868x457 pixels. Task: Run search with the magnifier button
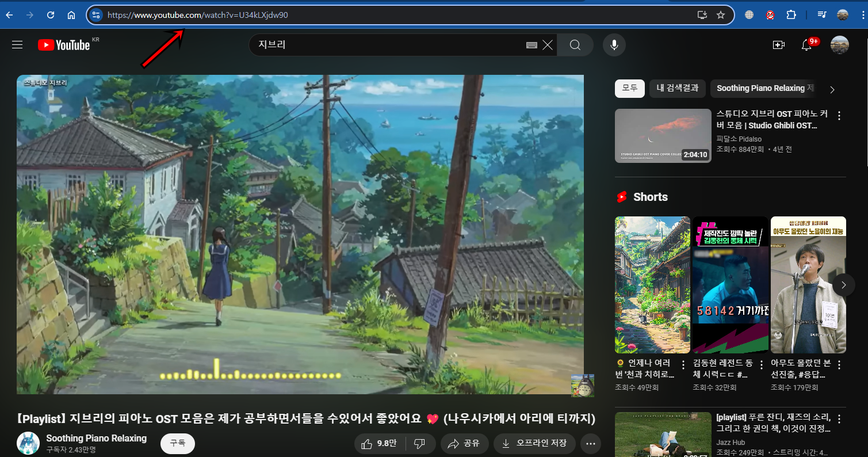click(x=575, y=45)
